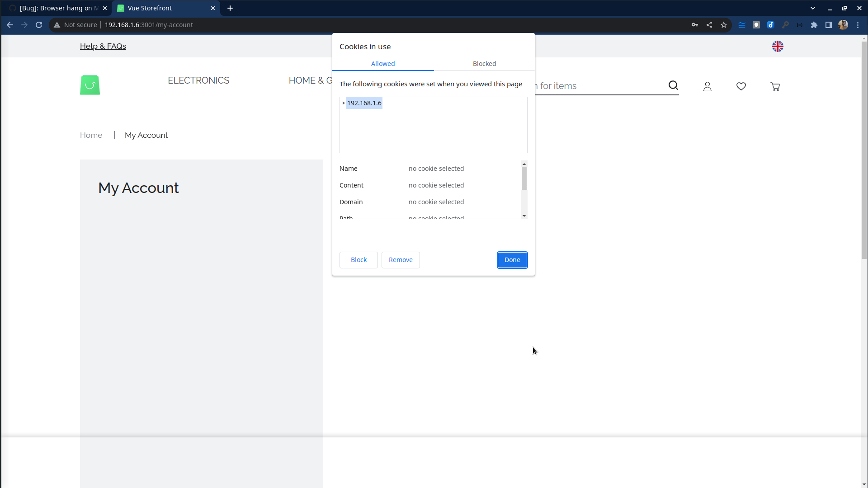Open the browser profile menu

pyautogui.click(x=844, y=25)
